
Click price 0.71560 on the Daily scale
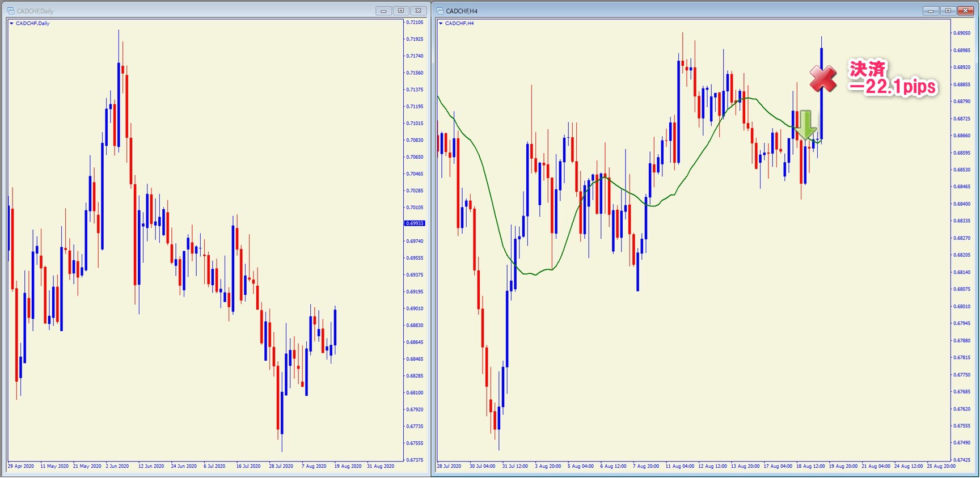click(x=415, y=73)
